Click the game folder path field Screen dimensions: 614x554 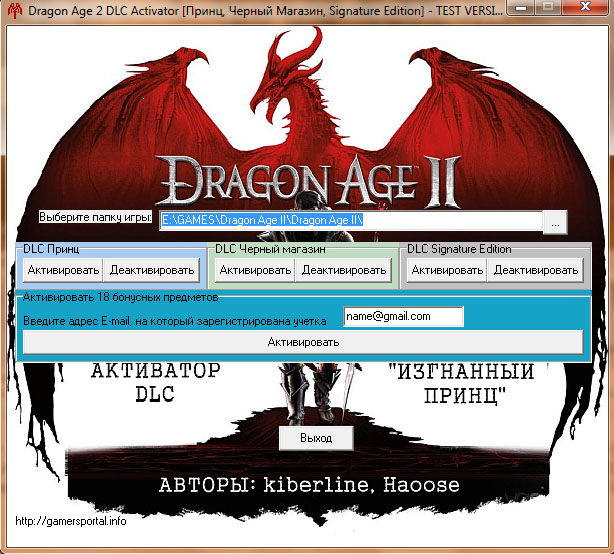[x=351, y=220]
